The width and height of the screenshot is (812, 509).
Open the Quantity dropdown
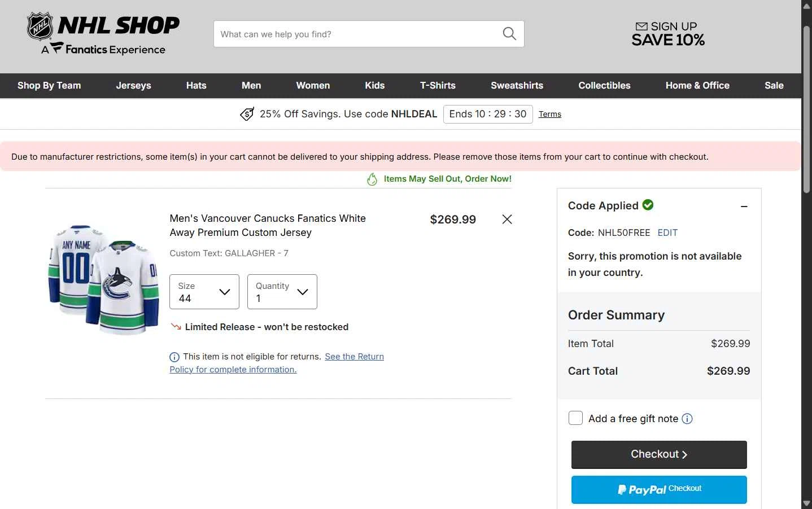click(x=282, y=292)
